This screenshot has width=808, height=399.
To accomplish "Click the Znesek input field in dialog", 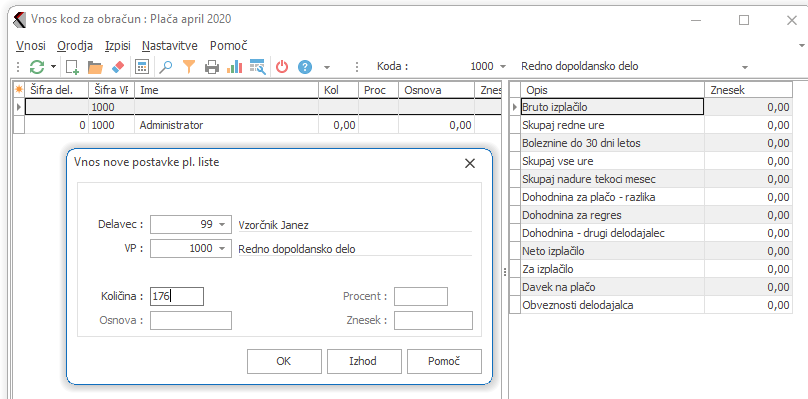I will pos(433,320).
